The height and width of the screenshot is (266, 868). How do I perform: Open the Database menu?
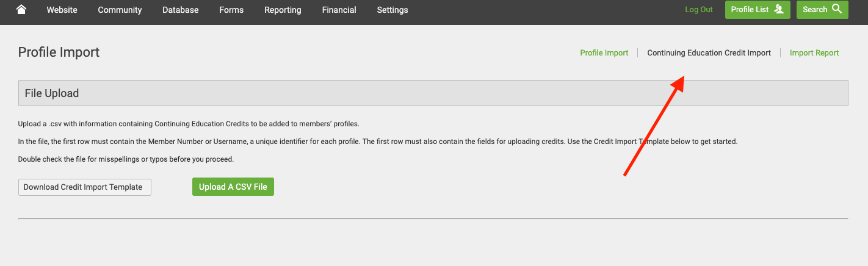(x=180, y=10)
